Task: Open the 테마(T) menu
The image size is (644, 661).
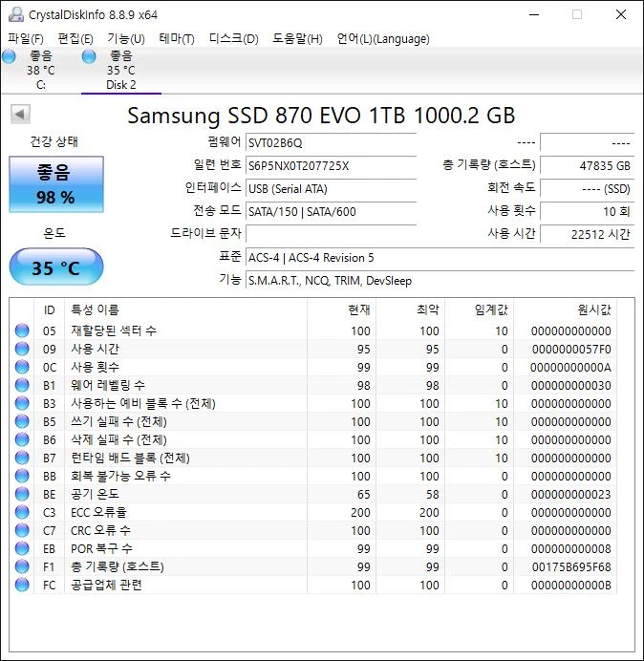Action: click(177, 39)
